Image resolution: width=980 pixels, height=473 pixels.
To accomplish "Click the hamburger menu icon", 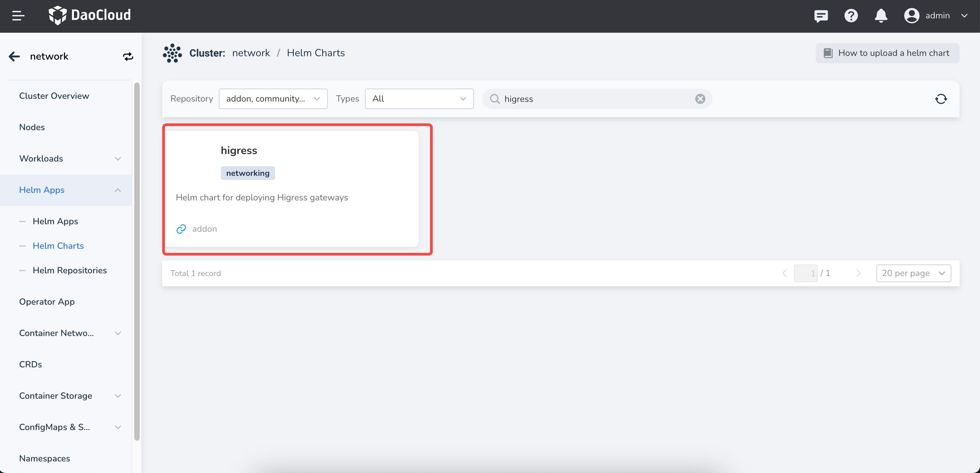I will [18, 16].
